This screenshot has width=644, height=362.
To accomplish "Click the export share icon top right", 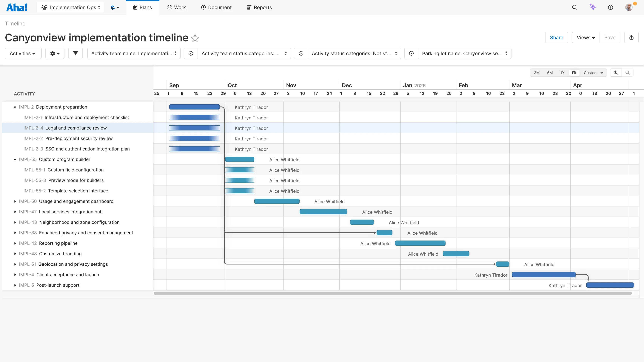I will click(x=632, y=37).
